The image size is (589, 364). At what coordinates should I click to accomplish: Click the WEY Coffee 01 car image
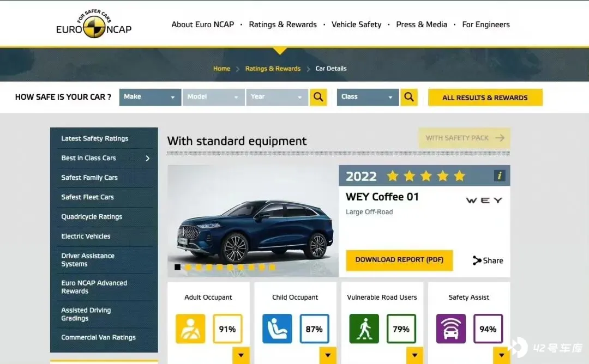253,221
